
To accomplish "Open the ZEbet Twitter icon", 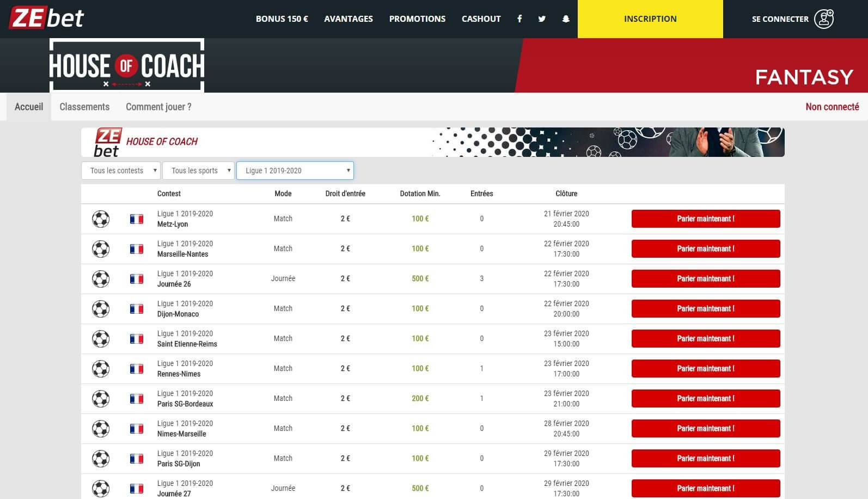I will [x=542, y=19].
